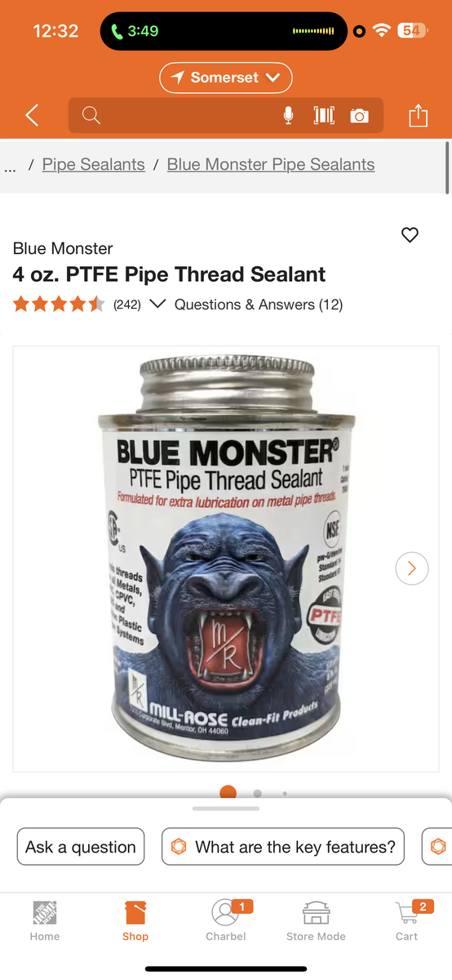This screenshot has height=980, width=452.
Task: Open the Charbel account tab
Action: [x=226, y=920]
